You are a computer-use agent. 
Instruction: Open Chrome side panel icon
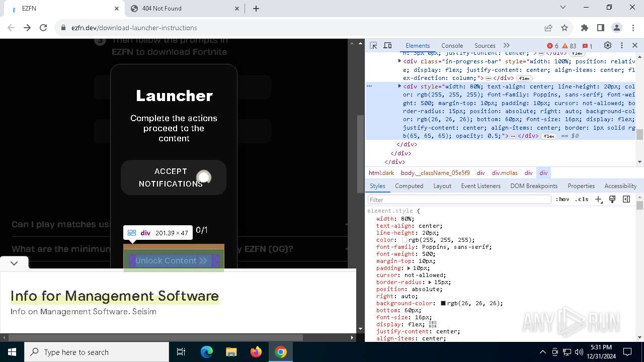pos(600,28)
